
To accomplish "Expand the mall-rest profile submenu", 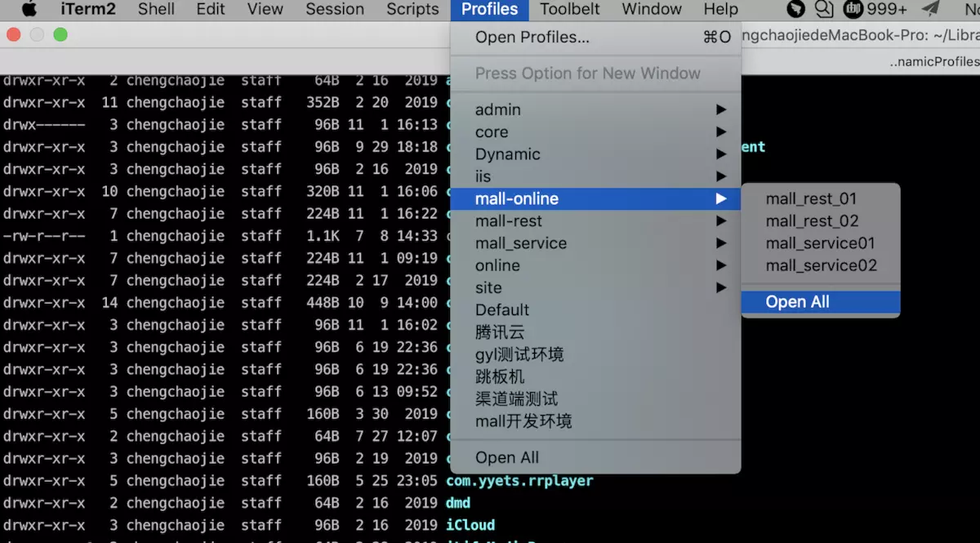I will click(595, 220).
